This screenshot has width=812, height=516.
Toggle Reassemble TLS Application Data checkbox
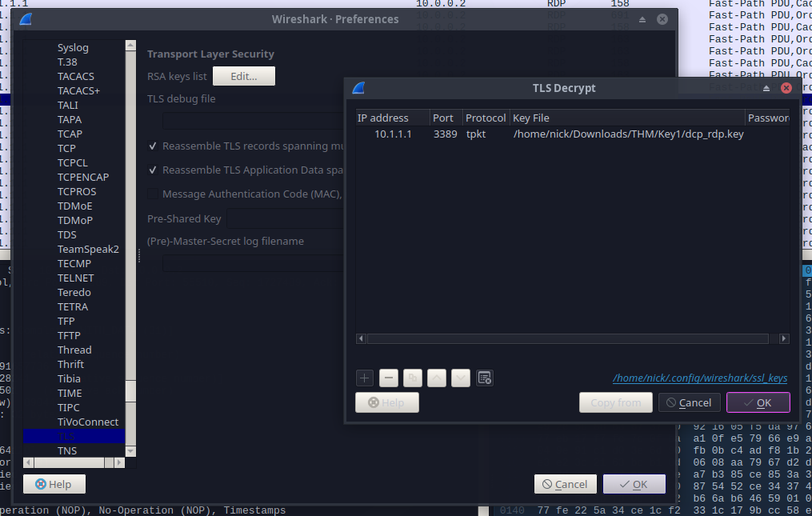click(x=152, y=170)
